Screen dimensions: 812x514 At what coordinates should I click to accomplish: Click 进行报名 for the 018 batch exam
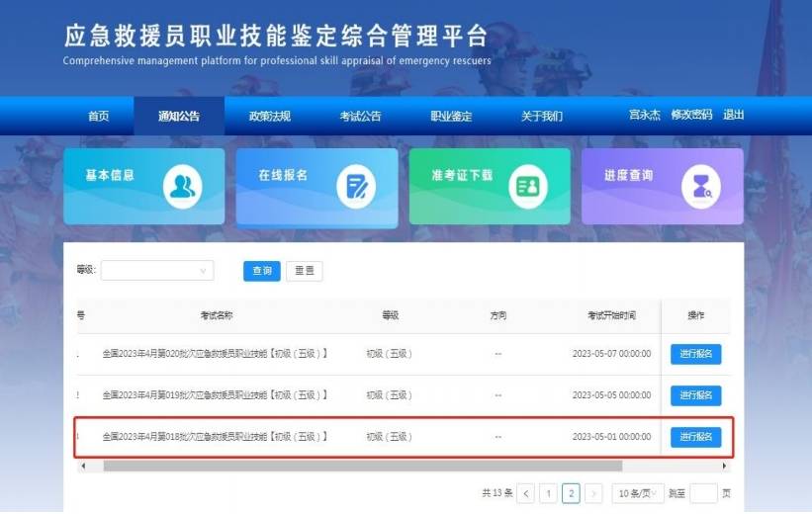tap(695, 437)
